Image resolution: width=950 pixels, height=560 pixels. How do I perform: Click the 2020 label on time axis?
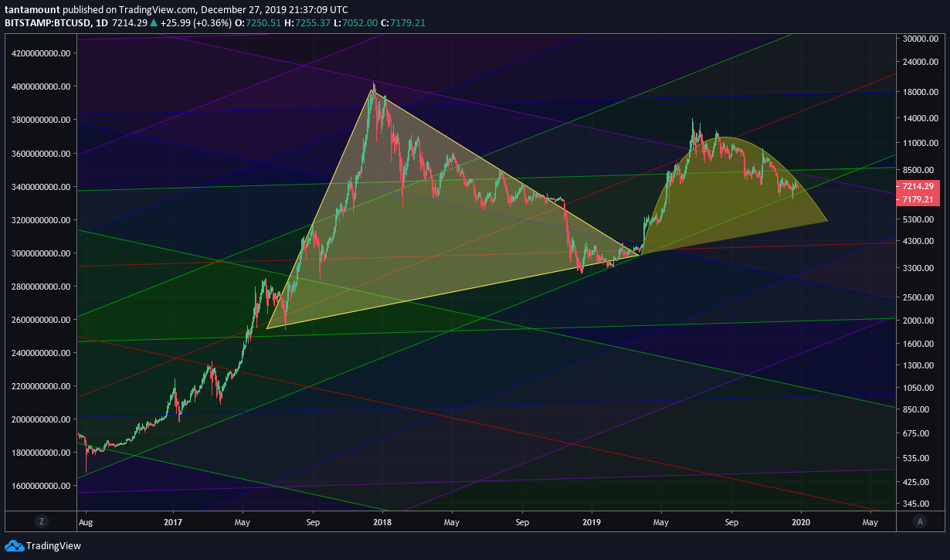[x=802, y=521]
